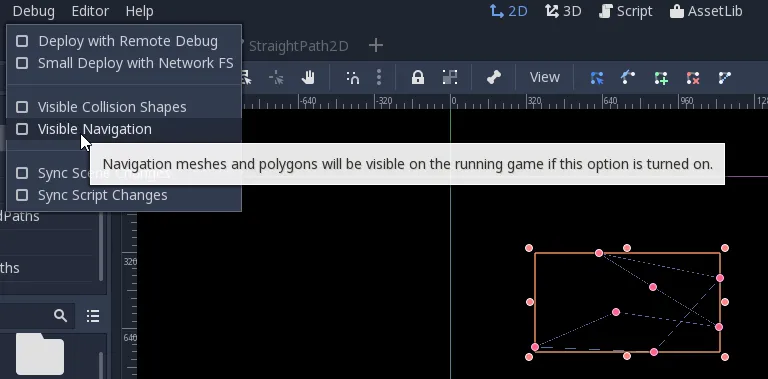The width and height of the screenshot is (768, 379).
Task: Switch to the 3D workspace
Action: 563,11
